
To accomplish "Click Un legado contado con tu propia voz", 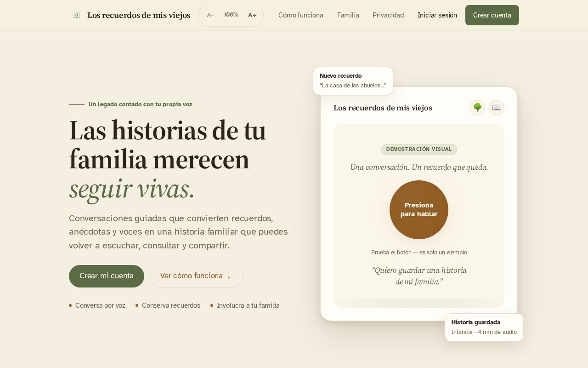I will [141, 104].
